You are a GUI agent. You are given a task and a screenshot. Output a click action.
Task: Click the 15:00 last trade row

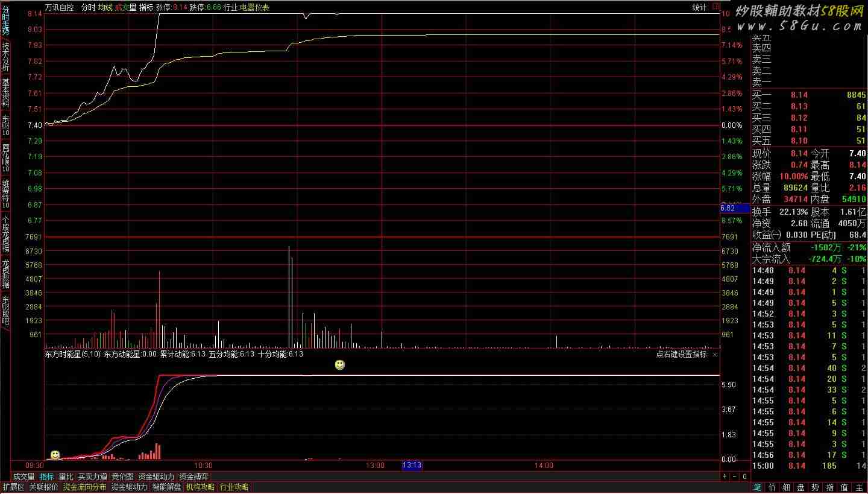pyautogui.click(x=809, y=466)
